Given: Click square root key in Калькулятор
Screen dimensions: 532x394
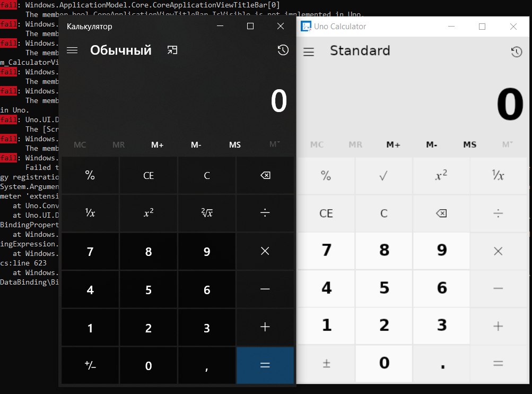Looking at the screenshot, I should point(207,213).
